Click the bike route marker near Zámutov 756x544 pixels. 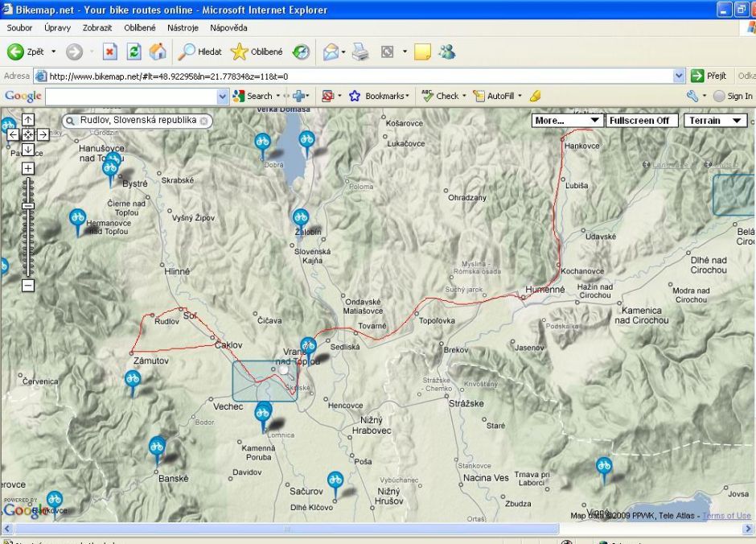click(134, 379)
